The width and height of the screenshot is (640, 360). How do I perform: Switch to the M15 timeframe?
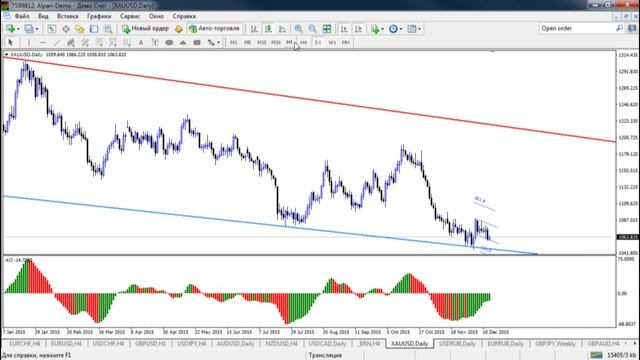(262, 42)
